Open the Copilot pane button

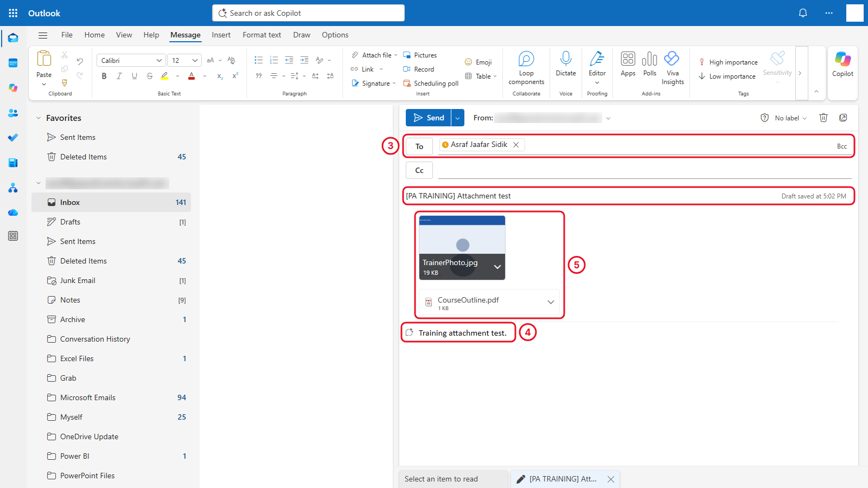coord(843,64)
